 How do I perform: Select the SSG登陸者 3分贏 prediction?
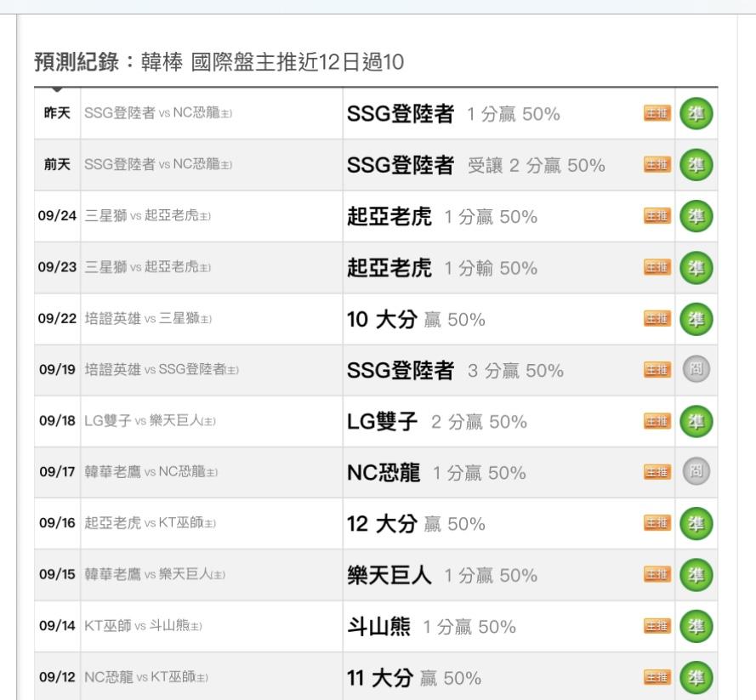click(x=455, y=370)
